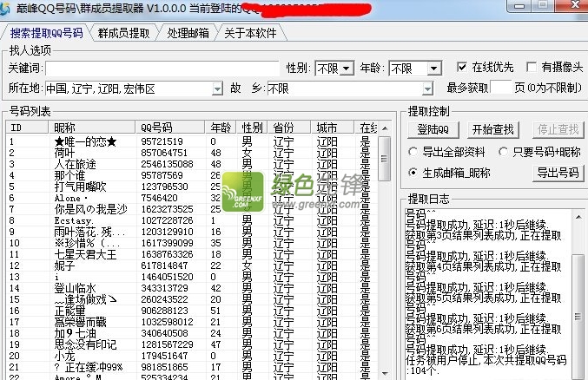The height and width of the screenshot is (380, 588).
Task: Select row with nickname 妮子
Action: 191,265
